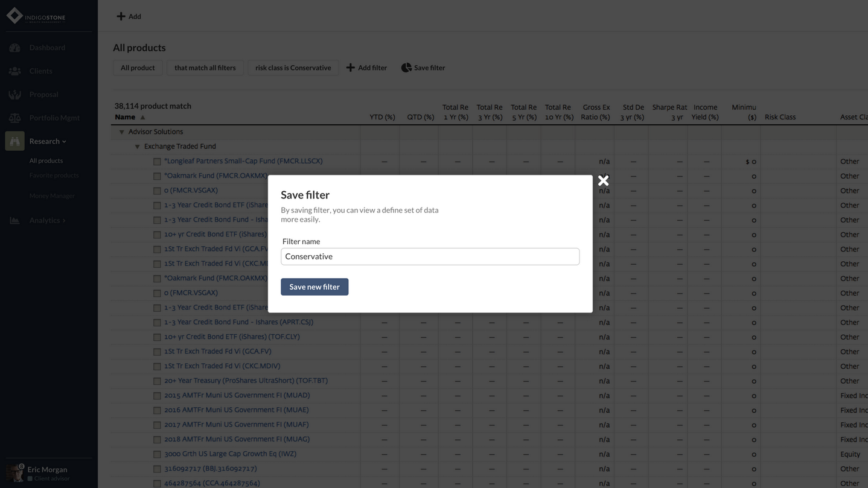Click the plus icon beside Add filter

(350, 68)
